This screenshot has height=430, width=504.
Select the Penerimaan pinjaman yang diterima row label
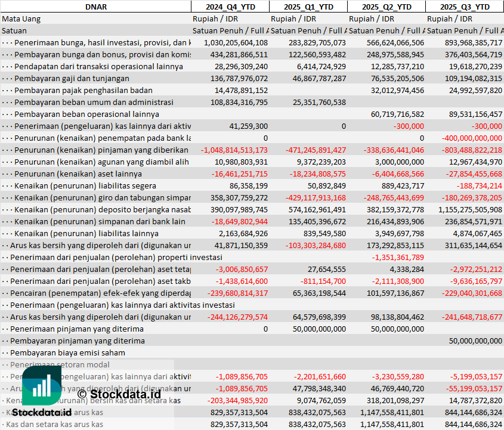(77, 329)
